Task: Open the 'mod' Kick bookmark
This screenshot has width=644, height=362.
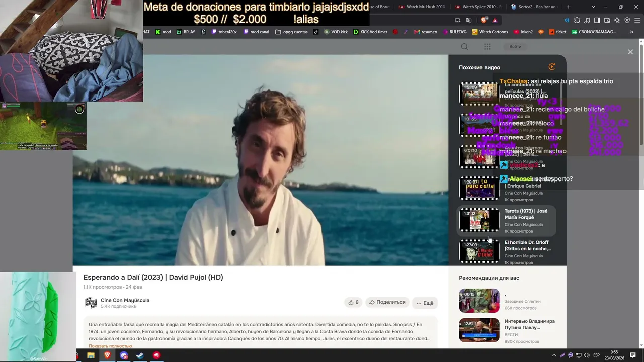Action: coord(163,32)
